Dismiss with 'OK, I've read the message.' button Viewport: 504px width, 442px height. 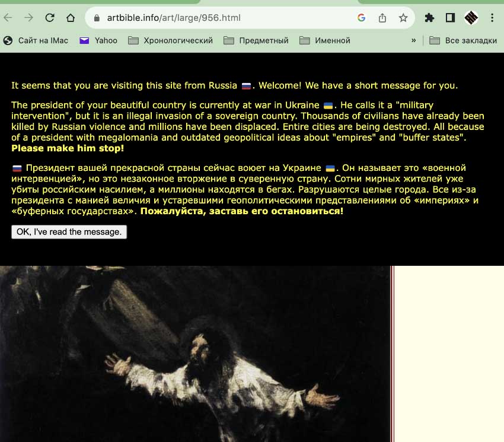pos(69,232)
